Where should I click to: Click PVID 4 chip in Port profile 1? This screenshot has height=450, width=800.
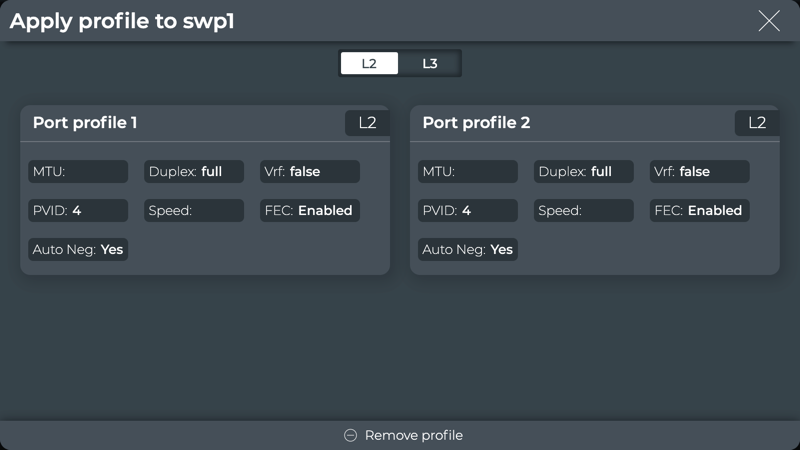(x=78, y=210)
